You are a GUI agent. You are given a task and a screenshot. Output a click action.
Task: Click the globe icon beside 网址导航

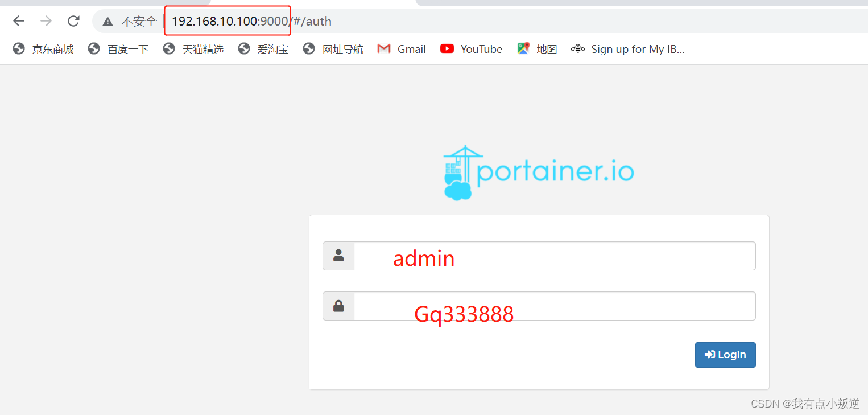309,49
